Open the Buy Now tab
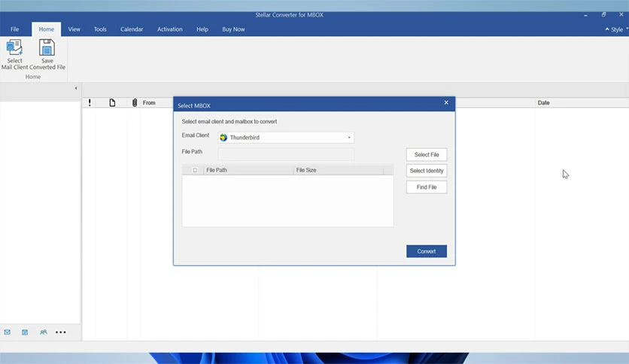629x364 pixels. 233,29
